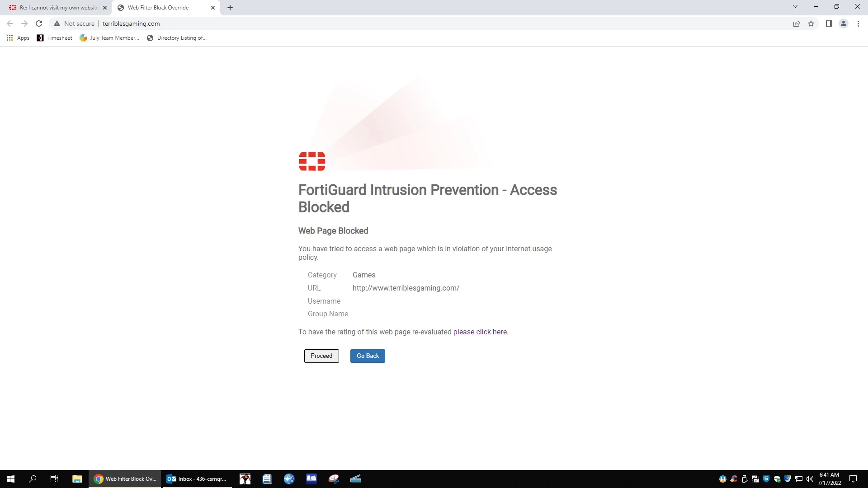The width and height of the screenshot is (868, 488).
Task: Open the Snipping Tool on the taskbar
Action: [334, 479]
